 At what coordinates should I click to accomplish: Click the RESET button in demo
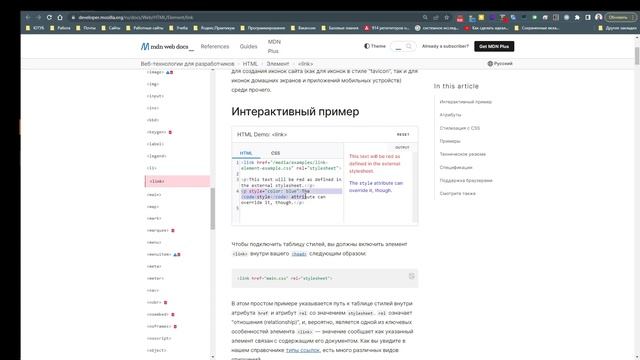403,134
